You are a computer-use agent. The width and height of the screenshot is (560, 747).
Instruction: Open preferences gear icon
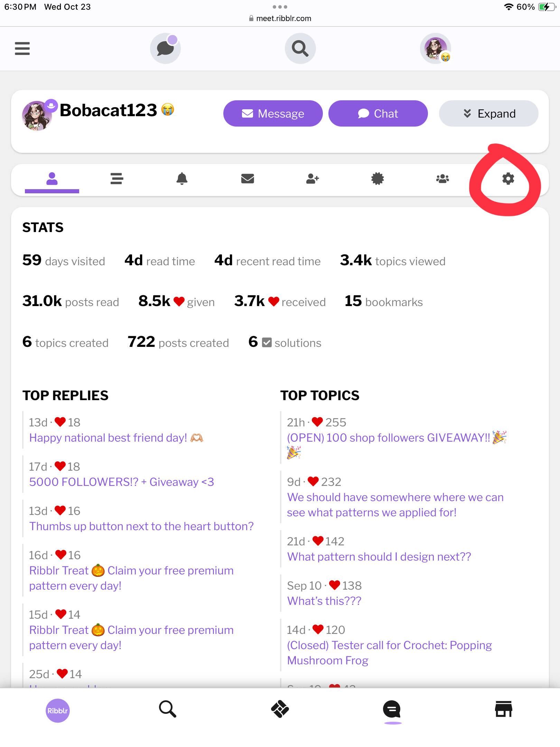pyautogui.click(x=508, y=179)
